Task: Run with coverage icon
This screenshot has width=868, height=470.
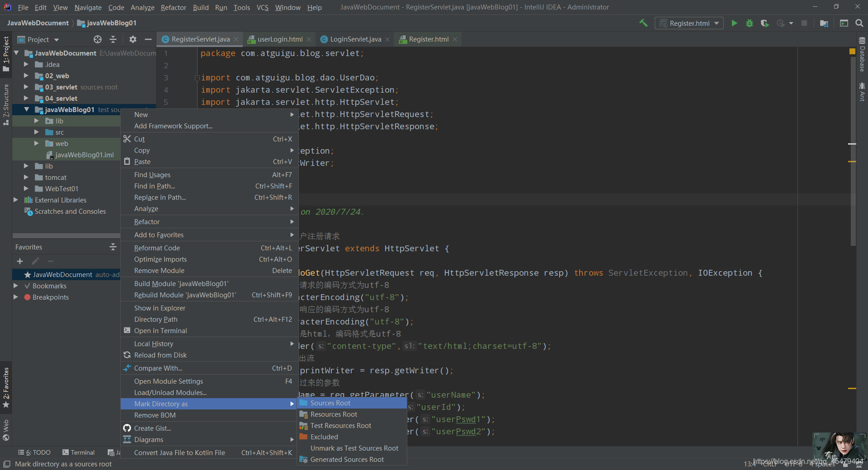Action: [764, 23]
